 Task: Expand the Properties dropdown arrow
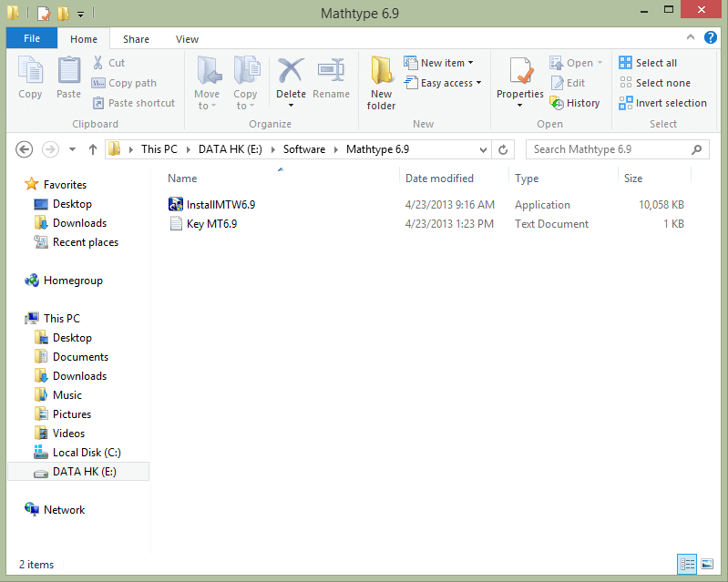point(520,106)
